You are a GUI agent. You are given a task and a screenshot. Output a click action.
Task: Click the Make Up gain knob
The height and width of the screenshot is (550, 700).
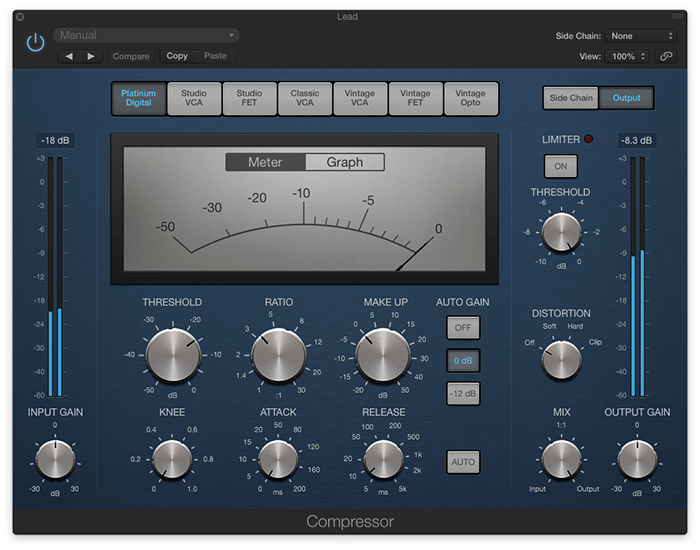[385, 355]
